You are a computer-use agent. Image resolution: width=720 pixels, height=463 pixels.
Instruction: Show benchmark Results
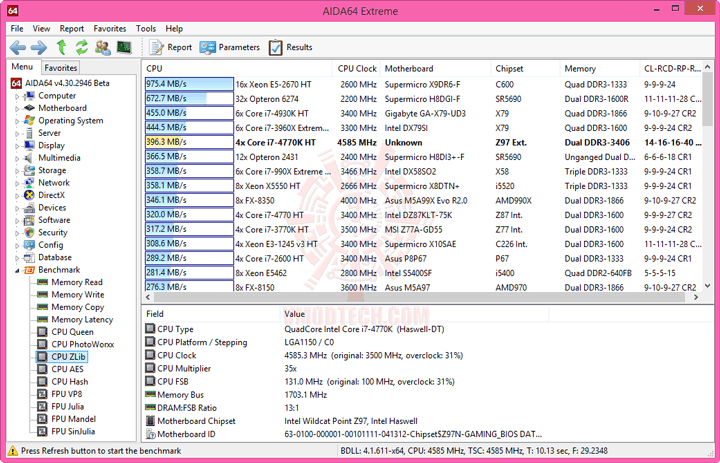pos(291,47)
